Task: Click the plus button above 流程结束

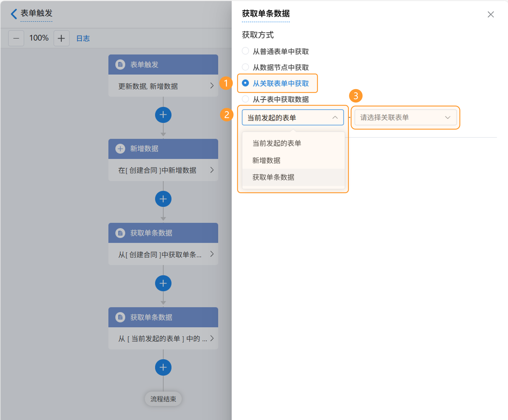Action: coord(163,367)
